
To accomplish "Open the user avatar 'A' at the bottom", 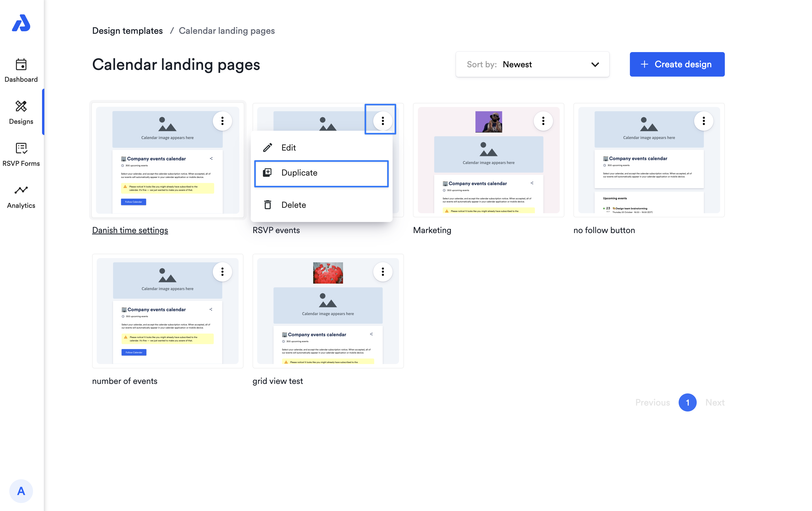I will (21, 491).
